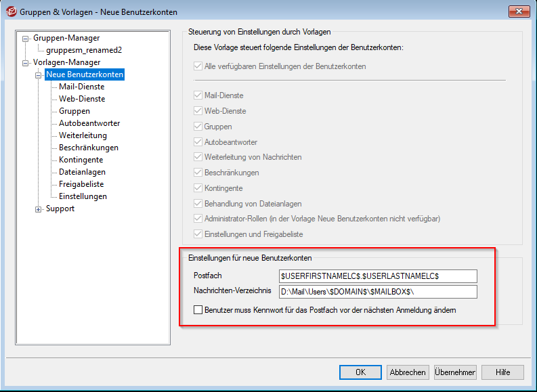The width and height of the screenshot is (537, 392).
Task: Toggle the Kontingente checkbox
Action: pyautogui.click(x=198, y=188)
